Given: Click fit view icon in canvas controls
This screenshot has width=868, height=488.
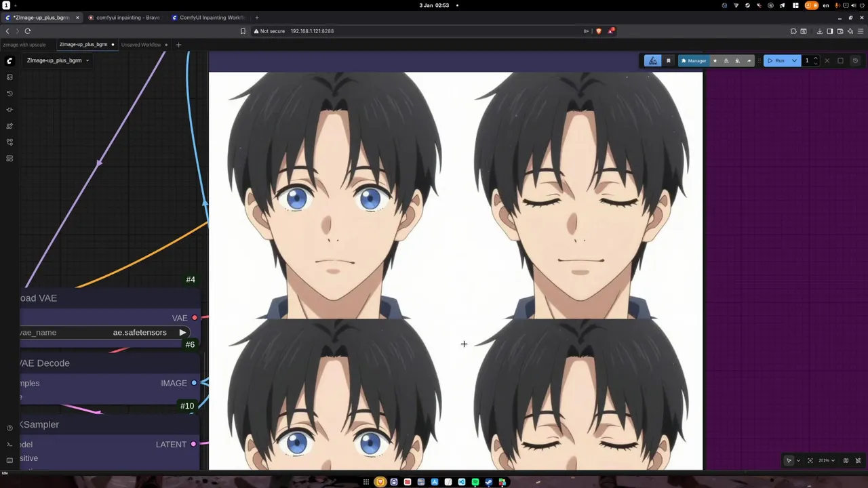Looking at the screenshot, I should pyautogui.click(x=810, y=461).
